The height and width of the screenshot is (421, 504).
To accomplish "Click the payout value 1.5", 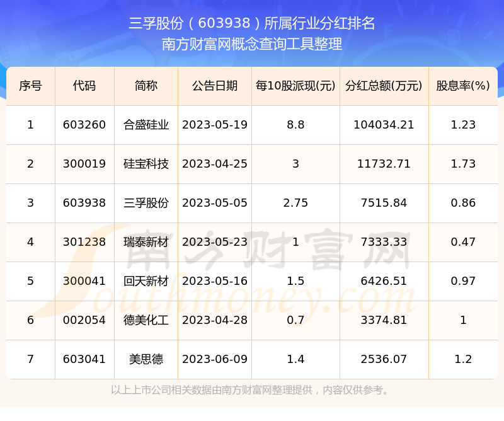I will coord(295,281).
